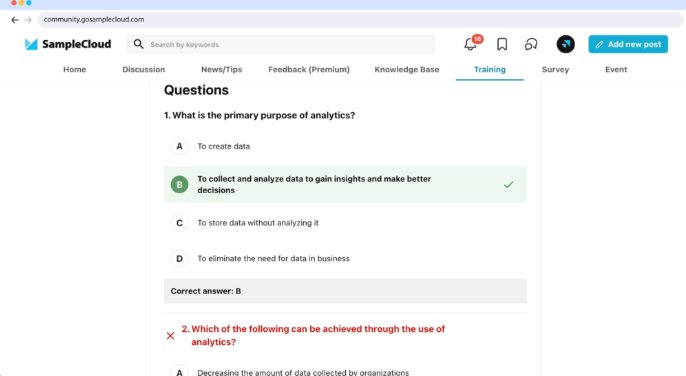The image size is (686, 376).
Task: Open the chat messages icon
Action: click(x=531, y=44)
